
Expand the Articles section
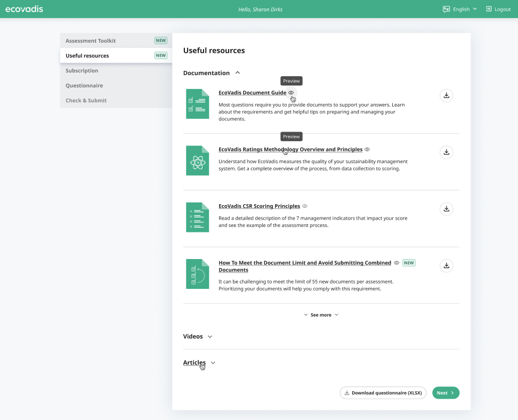pyautogui.click(x=199, y=362)
